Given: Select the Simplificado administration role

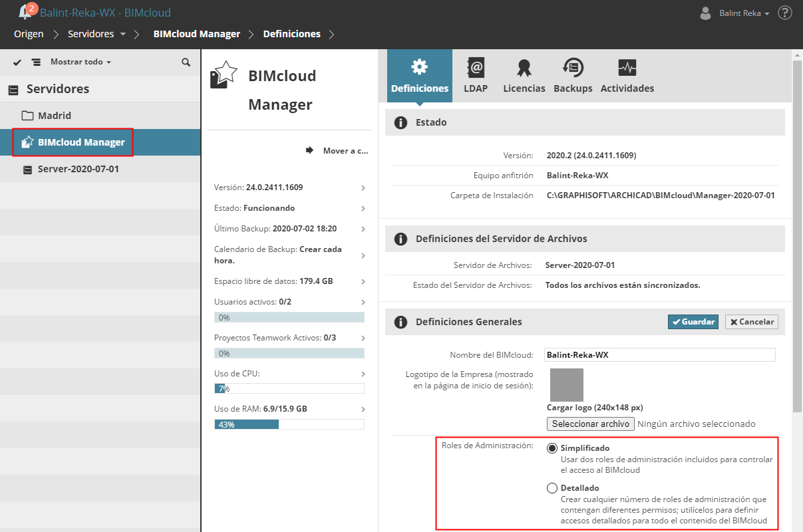Looking at the screenshot, I should (x=552, y=448).
